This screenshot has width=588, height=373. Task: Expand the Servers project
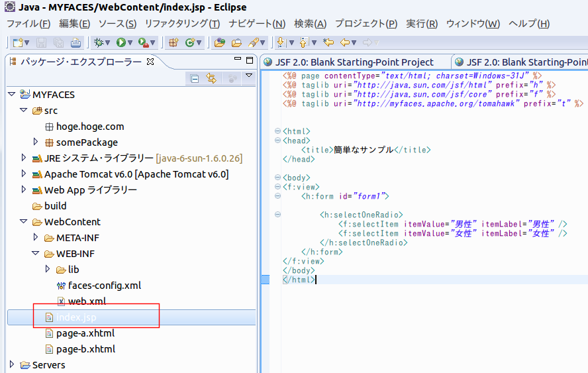[x=12, y=364]
